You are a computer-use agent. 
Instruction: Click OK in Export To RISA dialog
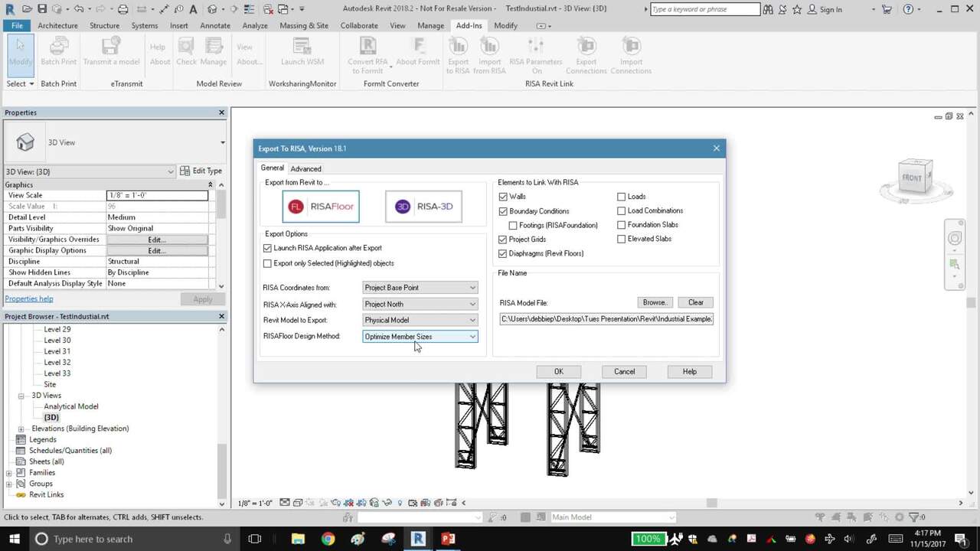(559, 371)
